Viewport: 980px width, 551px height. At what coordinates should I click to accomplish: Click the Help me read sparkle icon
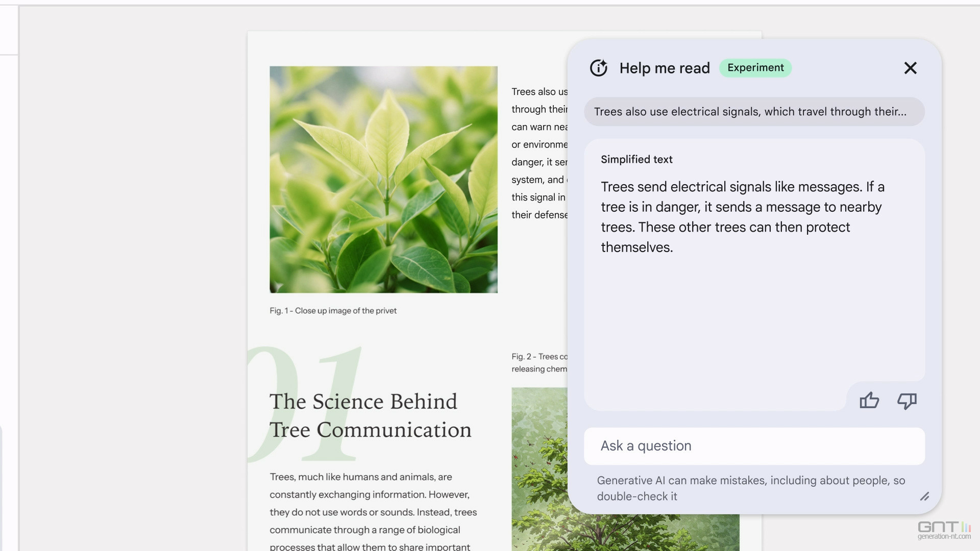point(599,68)
